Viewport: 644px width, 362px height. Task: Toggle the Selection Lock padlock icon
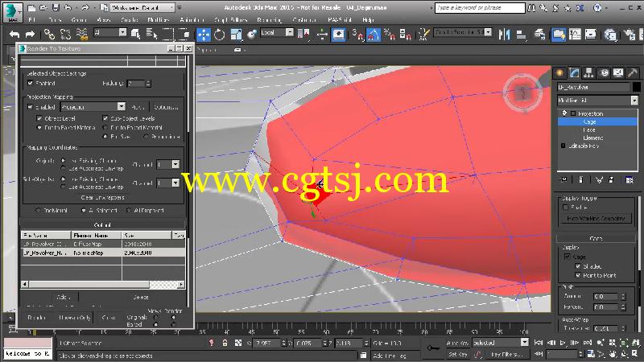pos(225,343)
